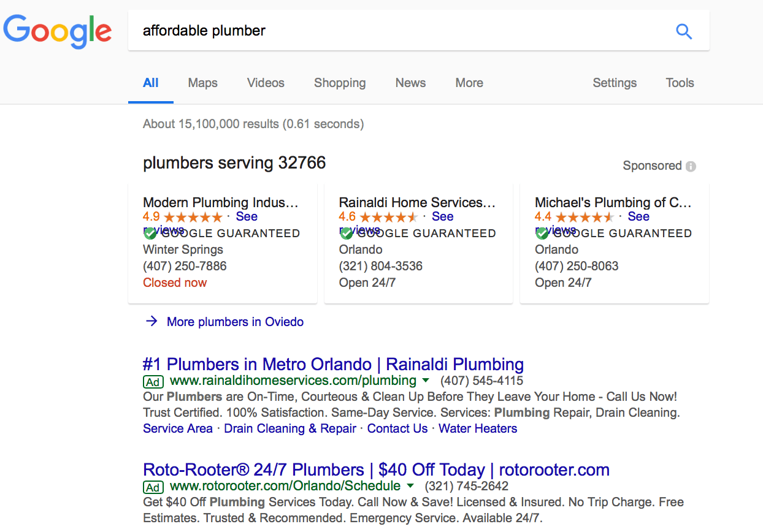Open the More search options menu

469,83
